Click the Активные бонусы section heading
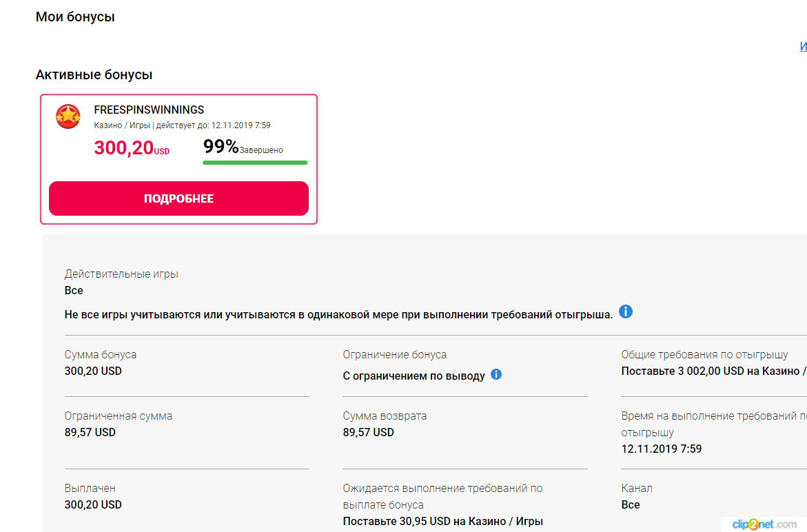Screen dimensions: 807x532 pos(94,74)
